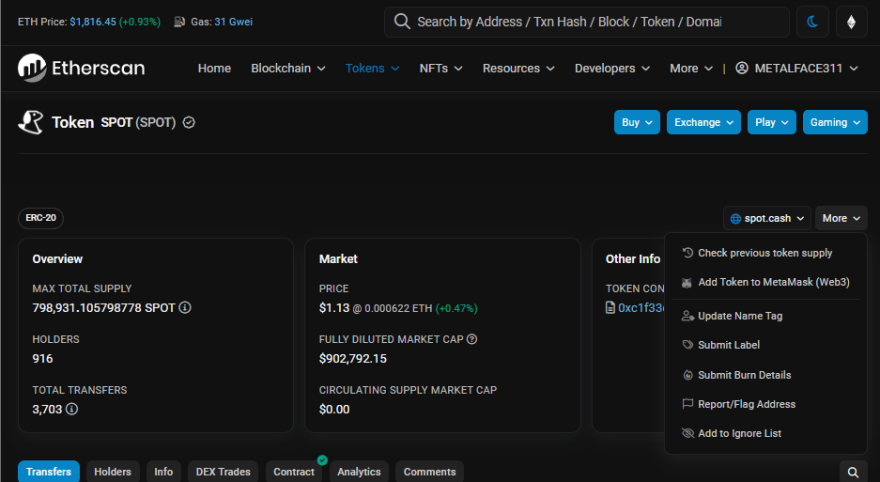This screenshot has height=482, width=880.
Task: Click info icon next to total transfers count
Action: pyautogui.click(x=72, y=409)
